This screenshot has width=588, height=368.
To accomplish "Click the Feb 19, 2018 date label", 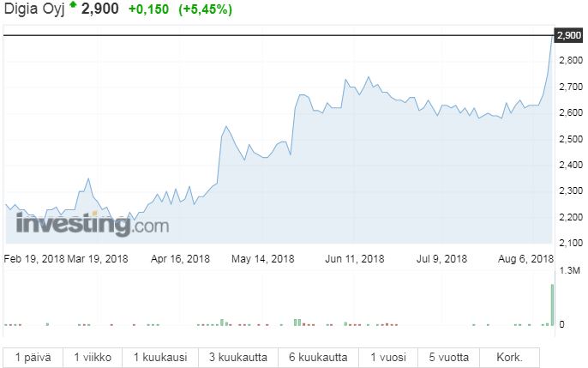I will pyautogui.click(x=33, y=258).
